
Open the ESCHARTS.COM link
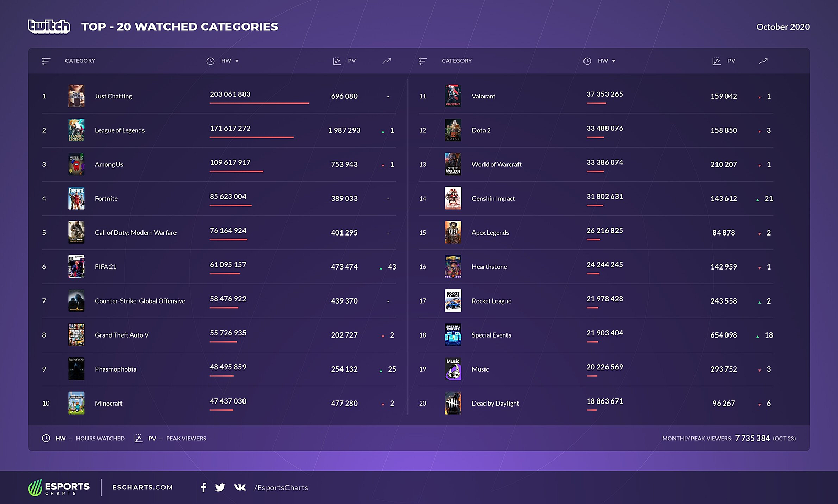pyautogui.click(x=142, y=487)
